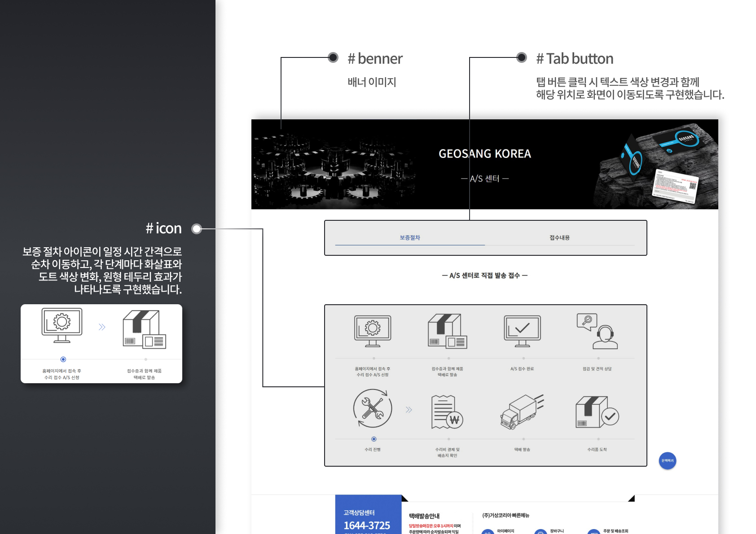Switch to the 보증절차 tab
Screen dimensions: 756x534
[x=410, y=238]
